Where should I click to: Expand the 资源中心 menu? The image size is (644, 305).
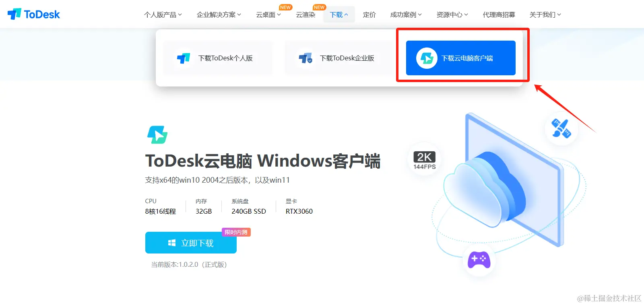(x=452, y=15)
